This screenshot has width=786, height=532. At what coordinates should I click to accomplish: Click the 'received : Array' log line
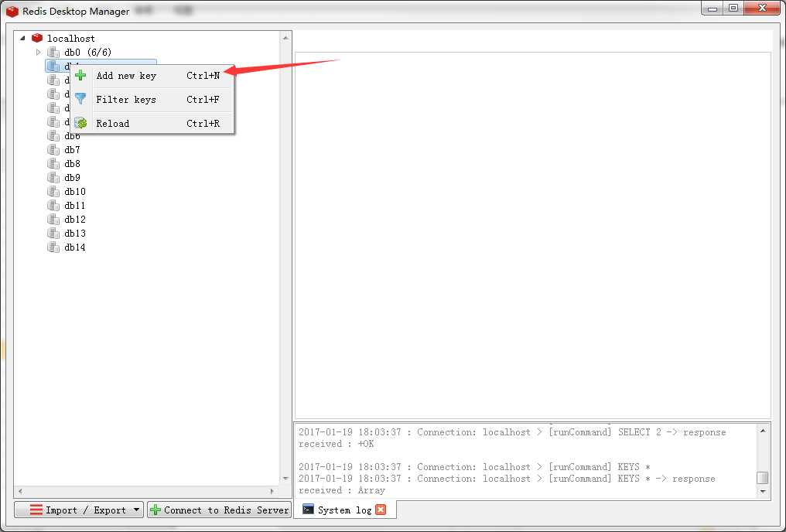[342, 490]
